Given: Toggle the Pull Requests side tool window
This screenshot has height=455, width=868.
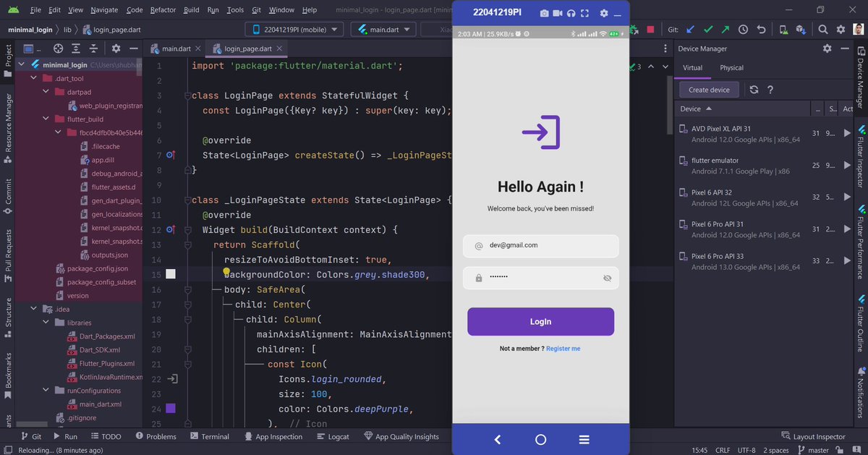Looking at the screenshot, I should tap(8, 256).
